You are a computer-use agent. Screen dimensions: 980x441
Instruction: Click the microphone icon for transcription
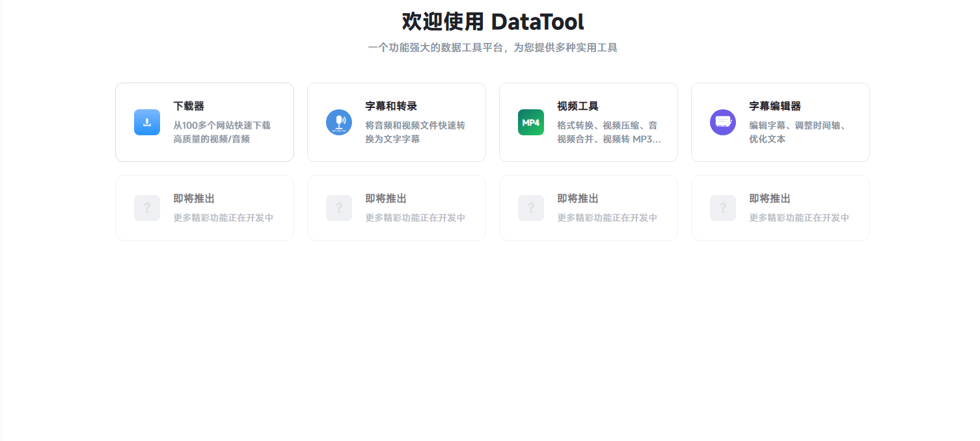coord(339,122)
